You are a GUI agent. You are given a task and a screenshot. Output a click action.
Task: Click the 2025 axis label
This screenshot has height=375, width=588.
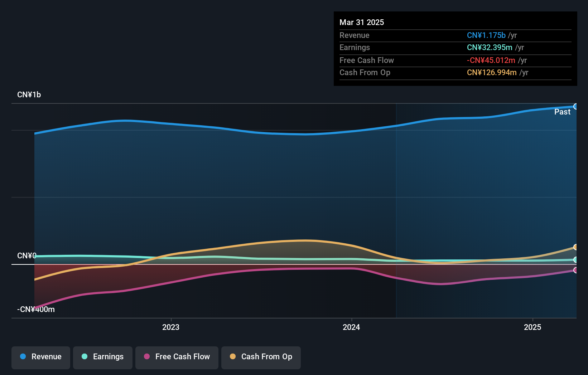pyautogui.click(x=532, y=327)
